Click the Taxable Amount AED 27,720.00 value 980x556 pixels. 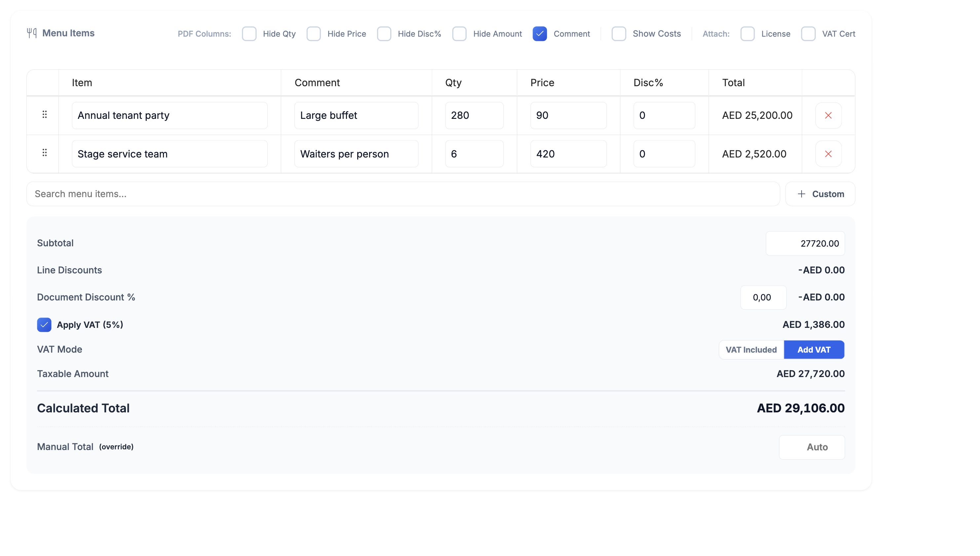click(810, 374)
